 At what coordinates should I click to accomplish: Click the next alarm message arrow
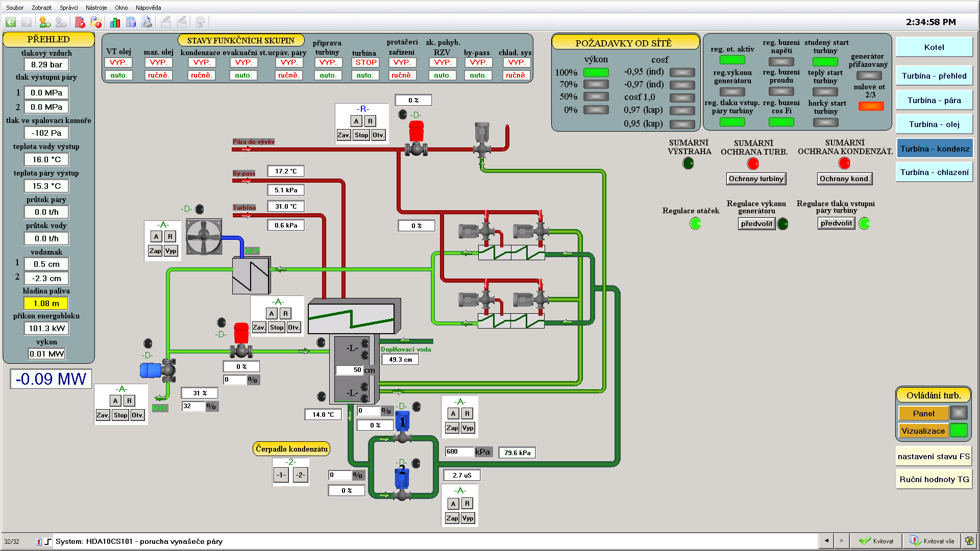click(x=842, y=541)
